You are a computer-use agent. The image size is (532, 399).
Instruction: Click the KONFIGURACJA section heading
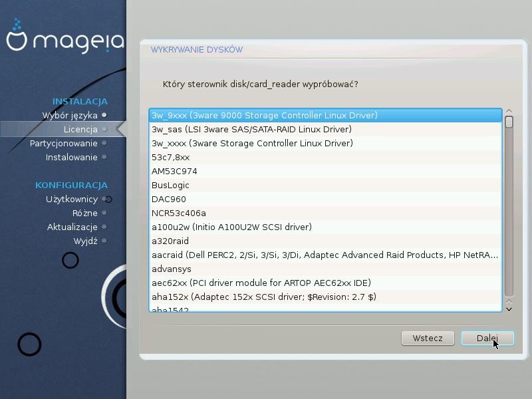(x=72, y=186)
